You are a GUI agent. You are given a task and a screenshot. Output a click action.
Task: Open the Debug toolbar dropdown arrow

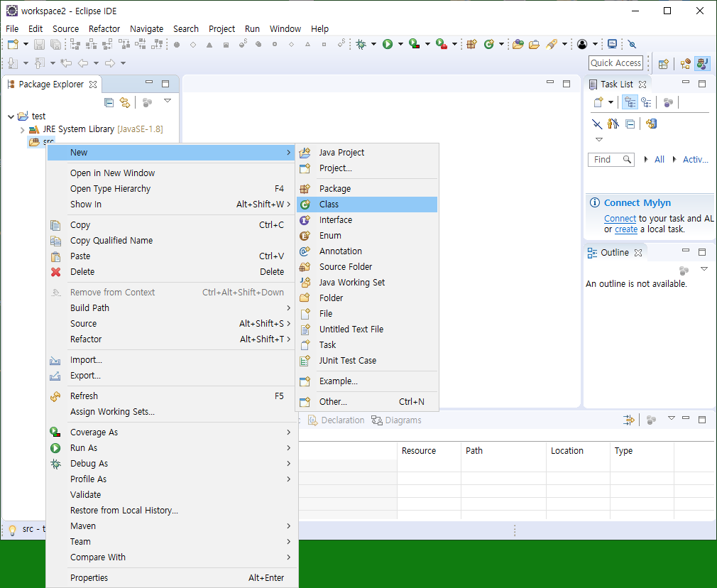click(x=373, y=44)
